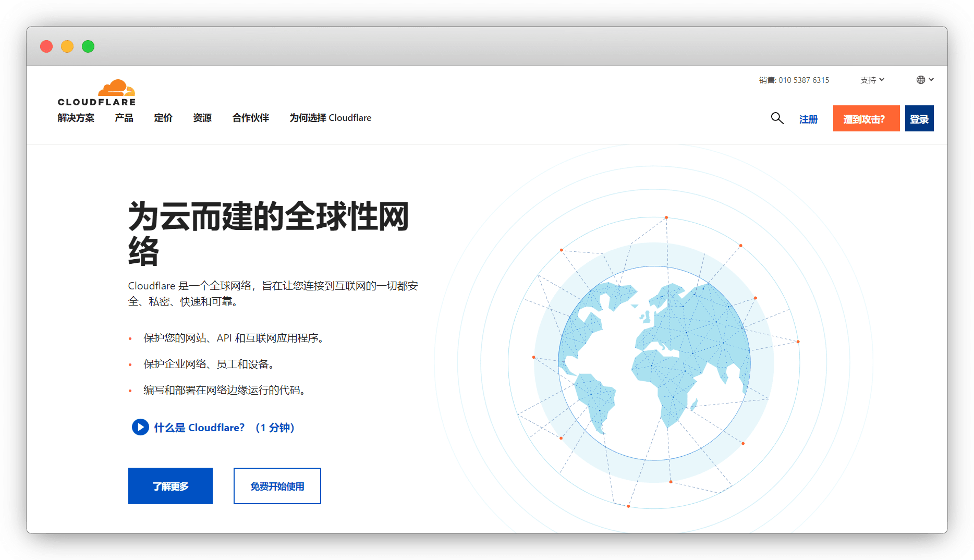Screen dimensions: 974x560
Task: Click the world map globe illustration
Action: pos(654,363)
